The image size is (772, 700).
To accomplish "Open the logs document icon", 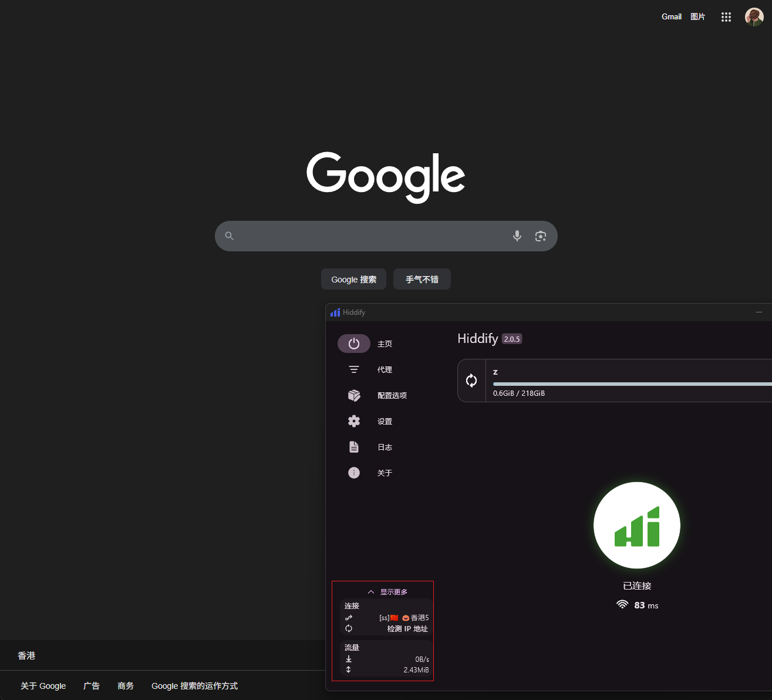I will 354,447.
